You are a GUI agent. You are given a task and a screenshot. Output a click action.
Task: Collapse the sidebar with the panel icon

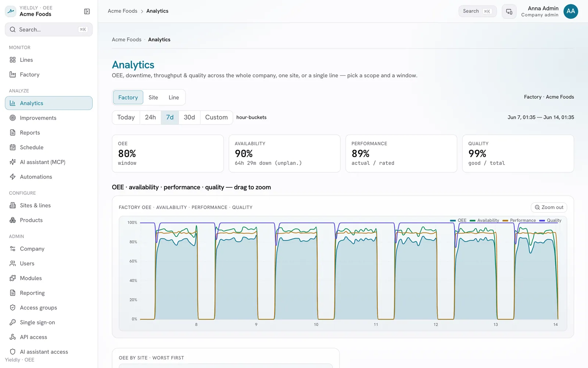[x=87, y=11]
